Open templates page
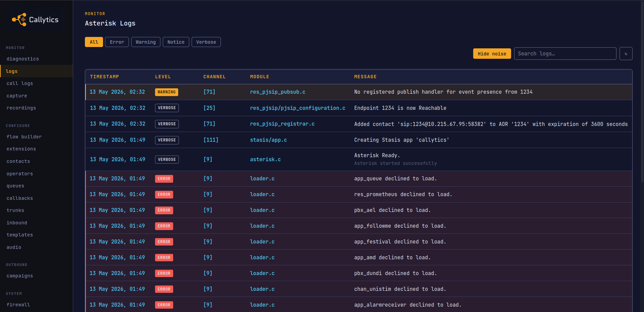Viewport: 644px width, 312px height. [x=36, y=235]
